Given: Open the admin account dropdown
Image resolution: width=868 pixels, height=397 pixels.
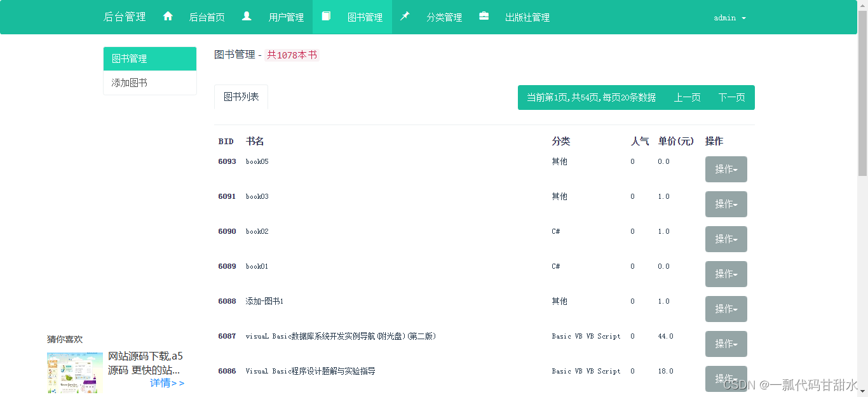Looking at the screenshot, I should [x=729, y=18].
